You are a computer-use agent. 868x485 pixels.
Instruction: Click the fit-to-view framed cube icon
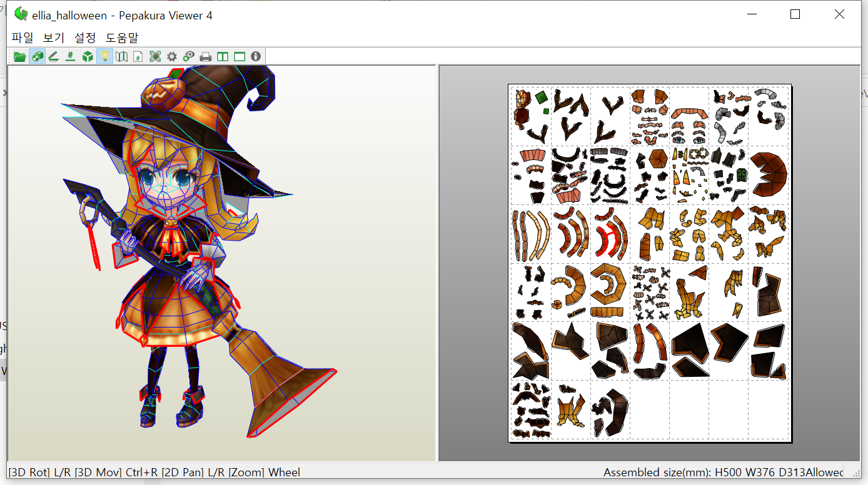[x=155, y=57]
